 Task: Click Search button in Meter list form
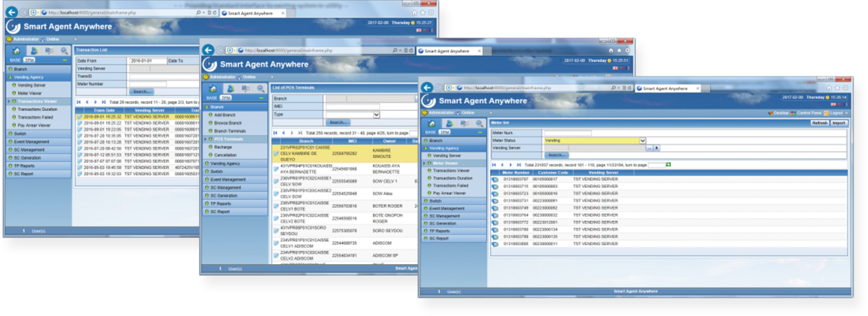click(x=557, y=155)
